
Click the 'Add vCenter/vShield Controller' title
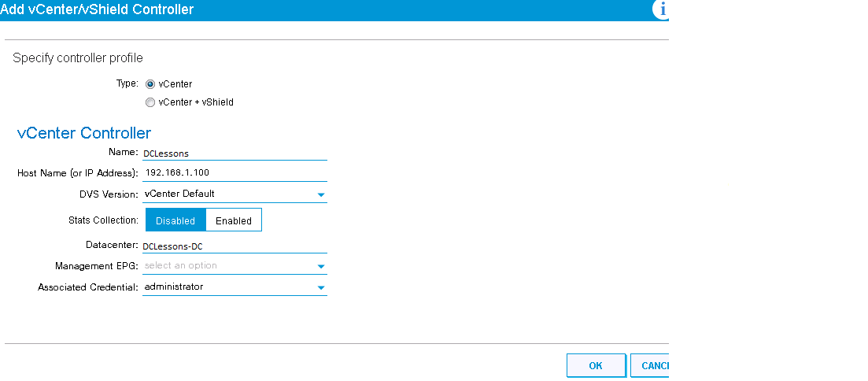coord(97,9)
